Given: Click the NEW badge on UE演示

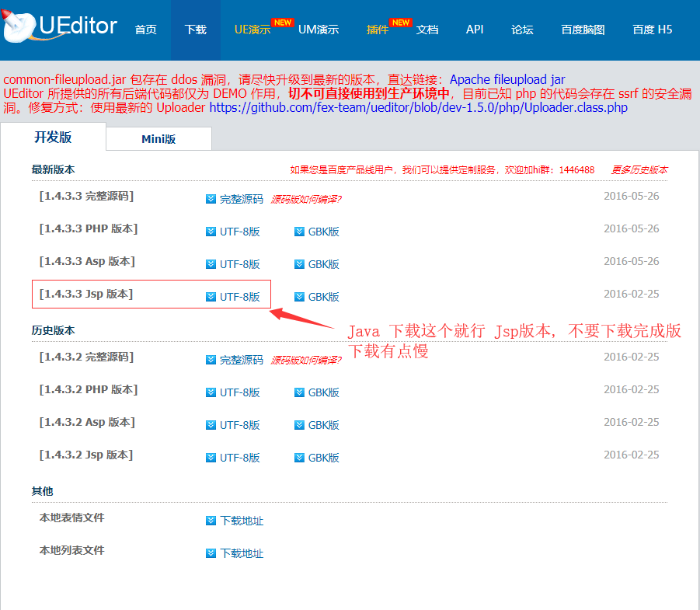Looking at the screenshot, I should tap(282, 23).
